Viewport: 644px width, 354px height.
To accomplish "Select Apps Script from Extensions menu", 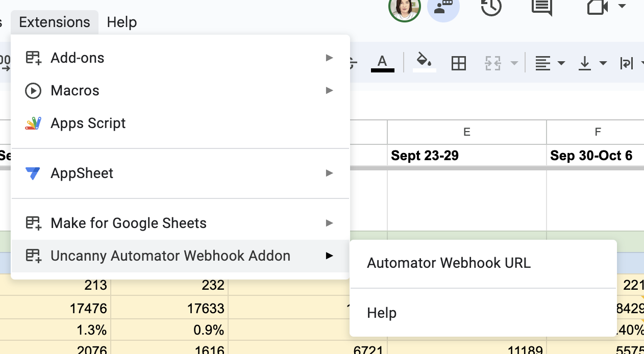I will pos(88,123).
